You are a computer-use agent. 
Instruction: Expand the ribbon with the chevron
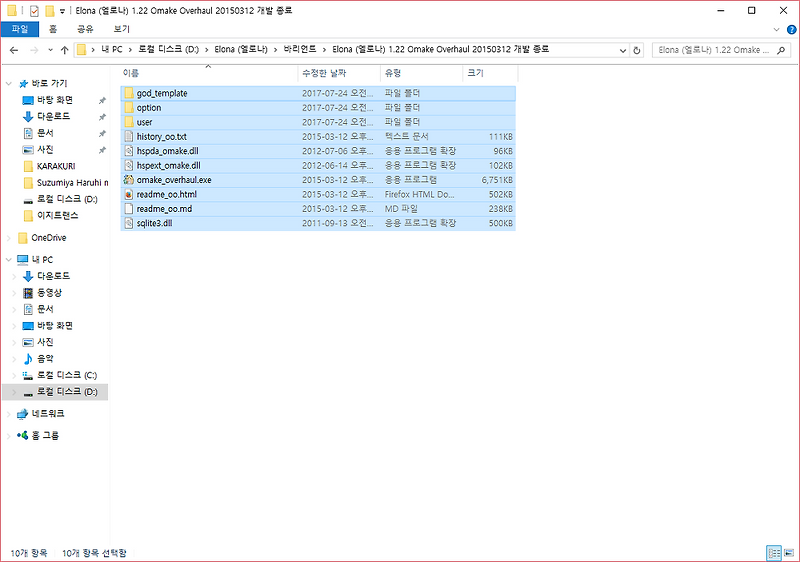point(777,30)
